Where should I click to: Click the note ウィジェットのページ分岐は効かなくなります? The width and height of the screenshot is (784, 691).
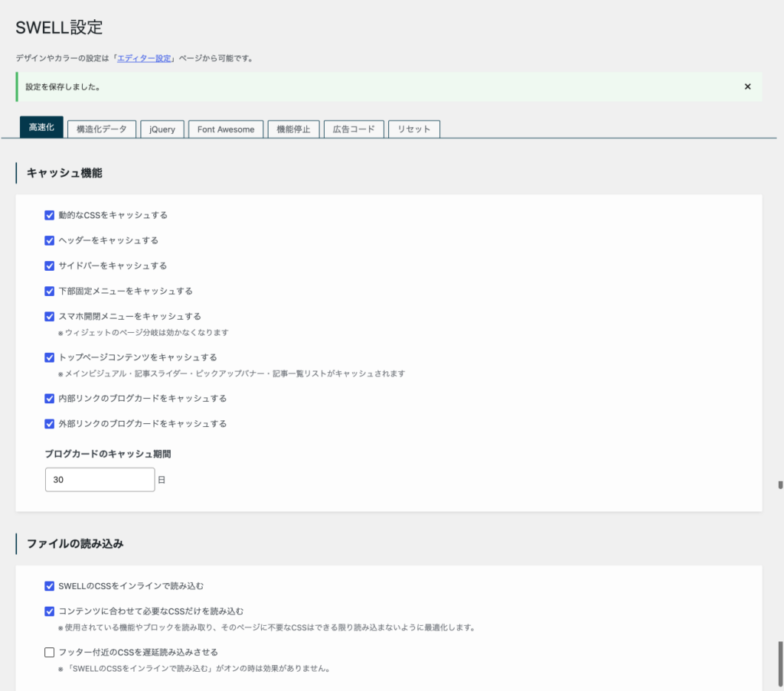(x=143, y=333)
